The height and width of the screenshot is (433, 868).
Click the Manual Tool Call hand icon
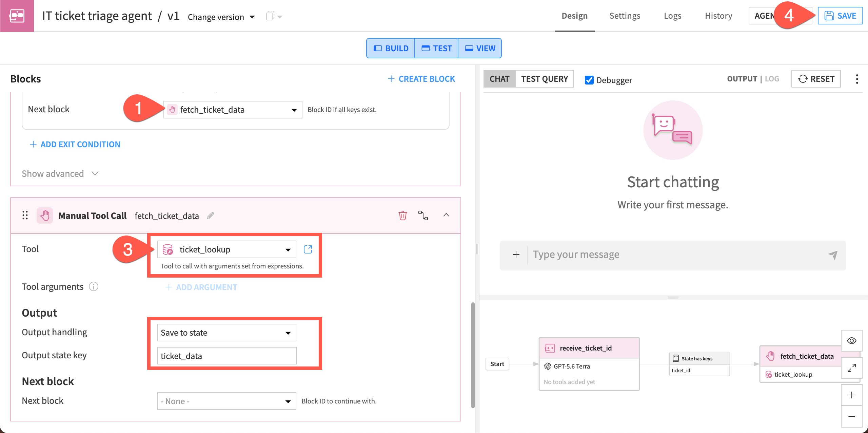tap(45, 215)
